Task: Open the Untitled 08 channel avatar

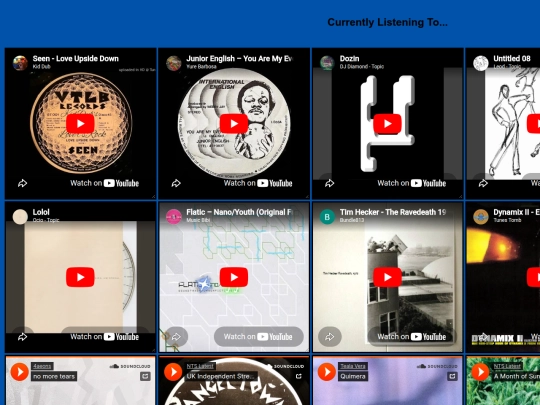Action: [x=481, y=63]
